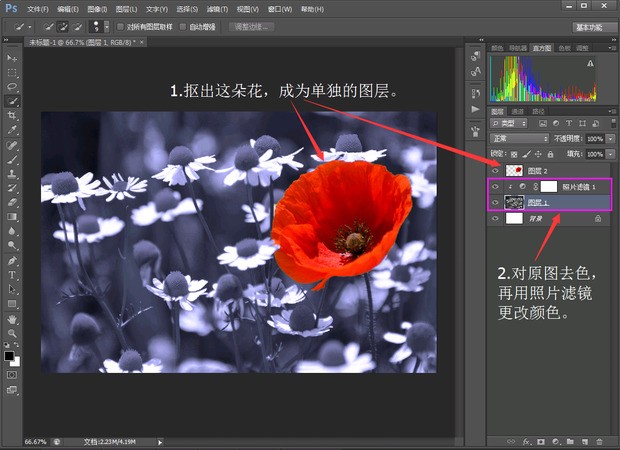Switch to the 通道 tab
The width and height of the screenshot is (620, 450).
click(517, 111)
